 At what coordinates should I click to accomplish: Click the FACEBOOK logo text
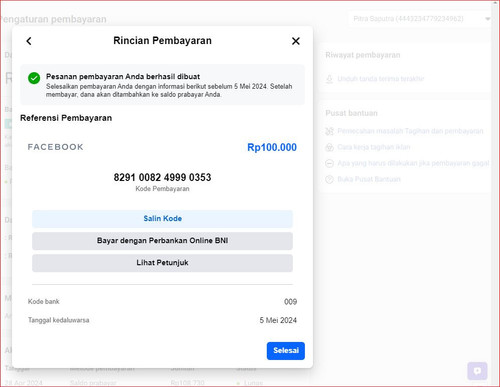[55, 147]
